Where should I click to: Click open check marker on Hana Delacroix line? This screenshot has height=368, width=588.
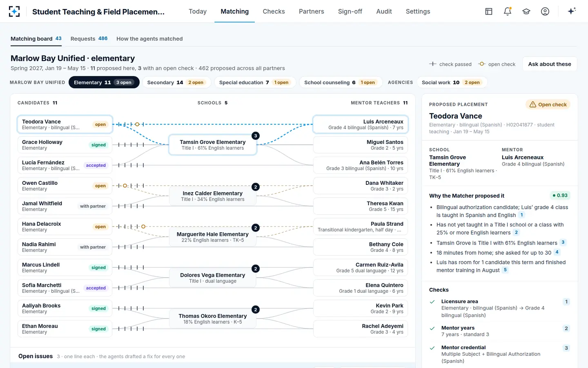click(x=143, y=227)
